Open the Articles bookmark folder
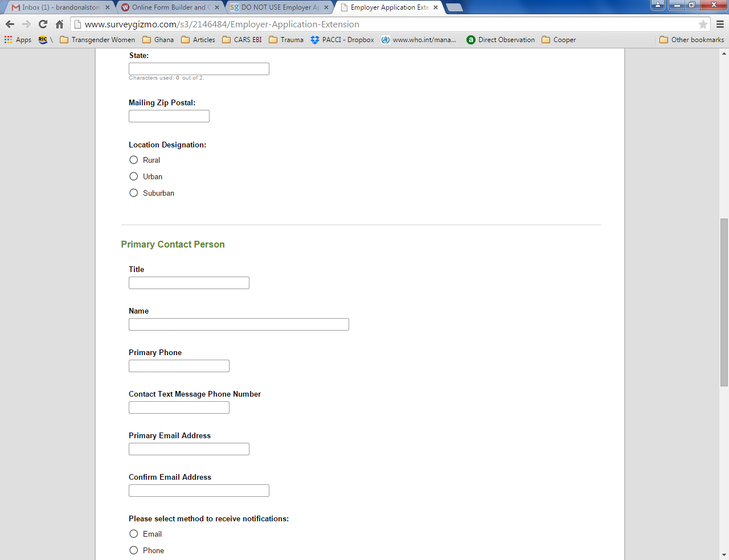Screen dimensions: 729x560 tap(198, 40)
